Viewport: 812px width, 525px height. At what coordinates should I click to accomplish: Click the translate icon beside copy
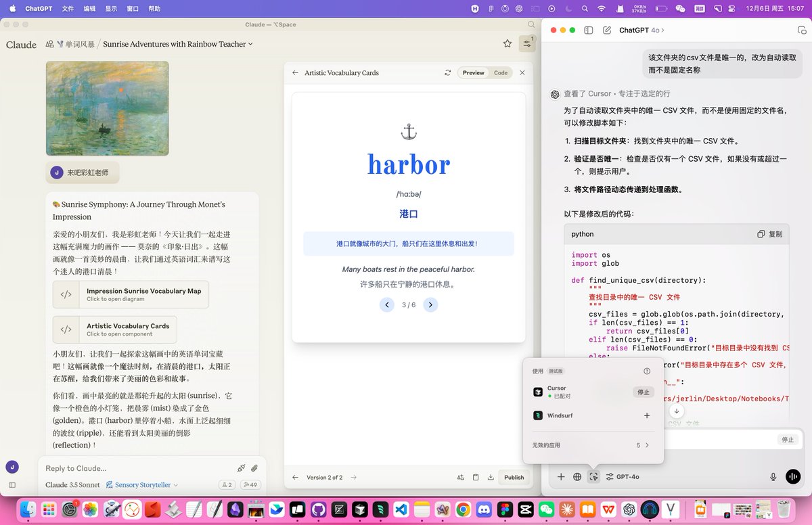461,477
